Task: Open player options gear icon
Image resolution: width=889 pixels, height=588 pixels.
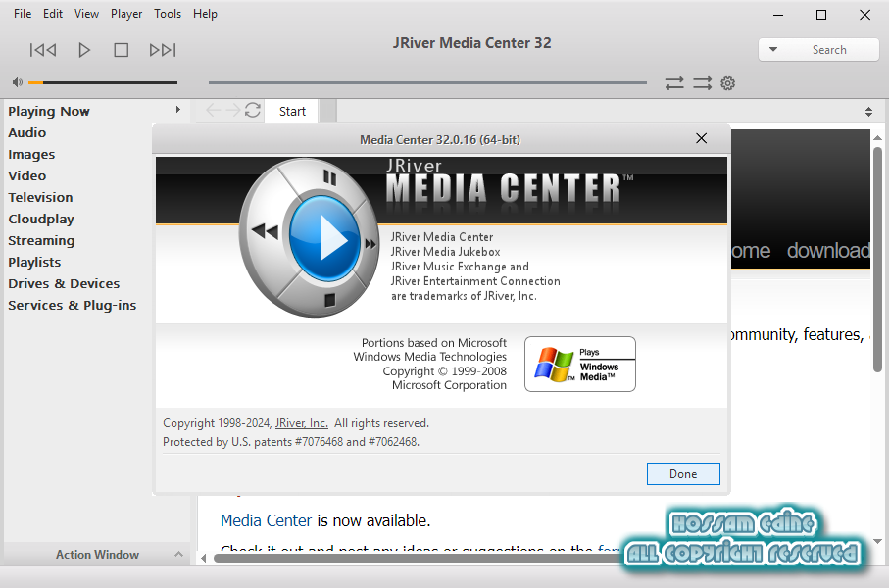Action: click(728, 83)
